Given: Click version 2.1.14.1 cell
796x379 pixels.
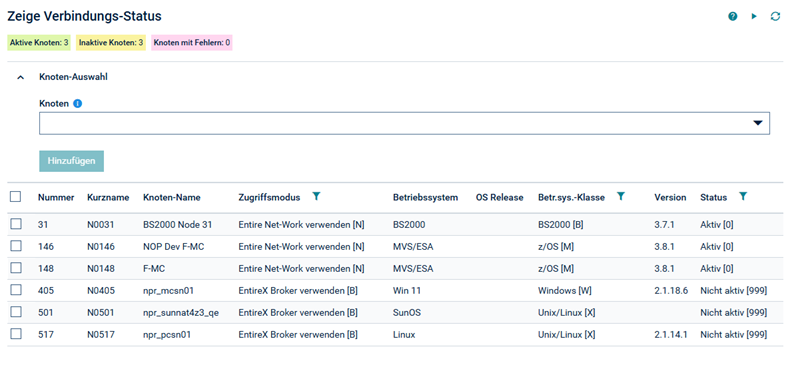Looking at the screenshot, I should click(x=671, y=335).
